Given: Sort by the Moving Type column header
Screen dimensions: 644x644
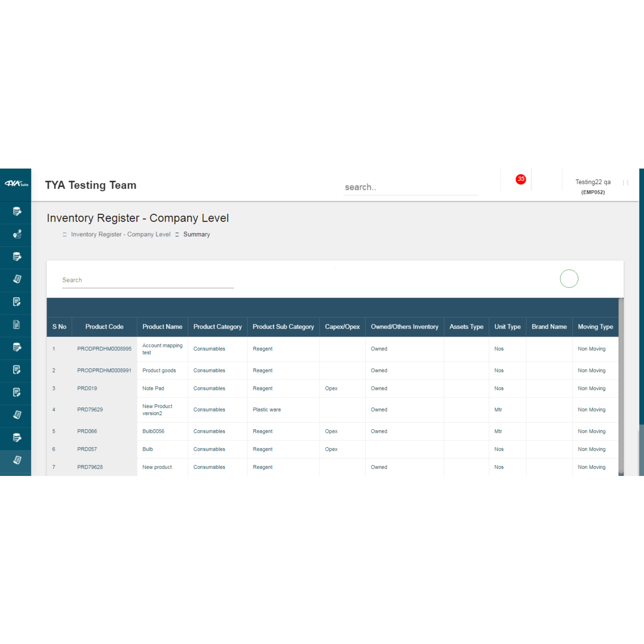Looking at the screenshot, I should point(595,327).
